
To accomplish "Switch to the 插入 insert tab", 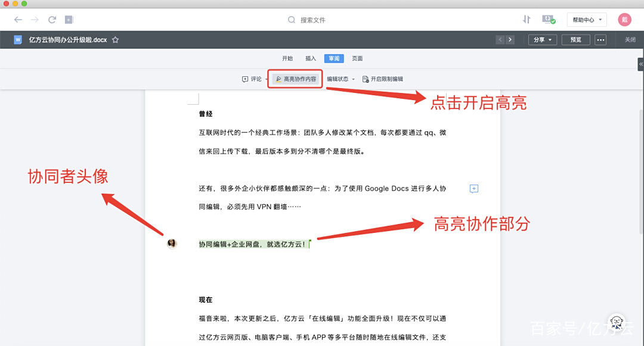I will click(x=311, y=58).
